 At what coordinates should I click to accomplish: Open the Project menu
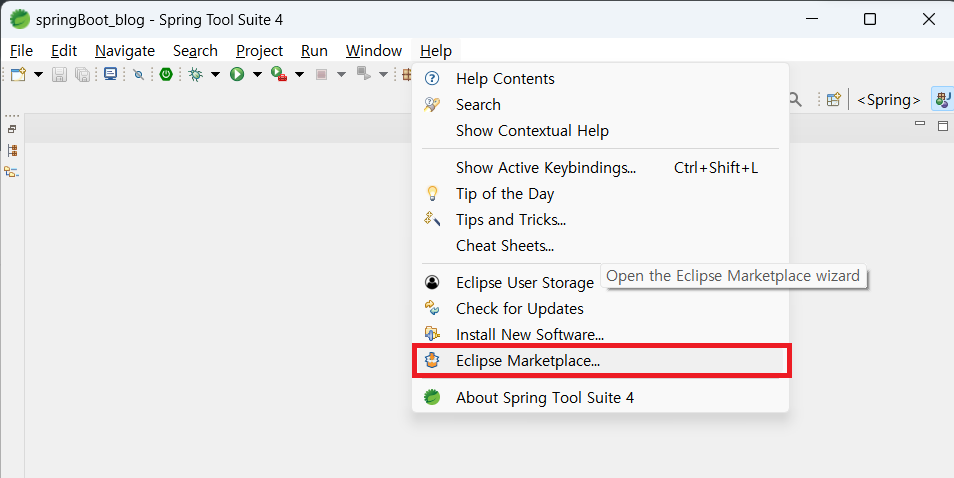pyautogui.click(x=260, y=51)
